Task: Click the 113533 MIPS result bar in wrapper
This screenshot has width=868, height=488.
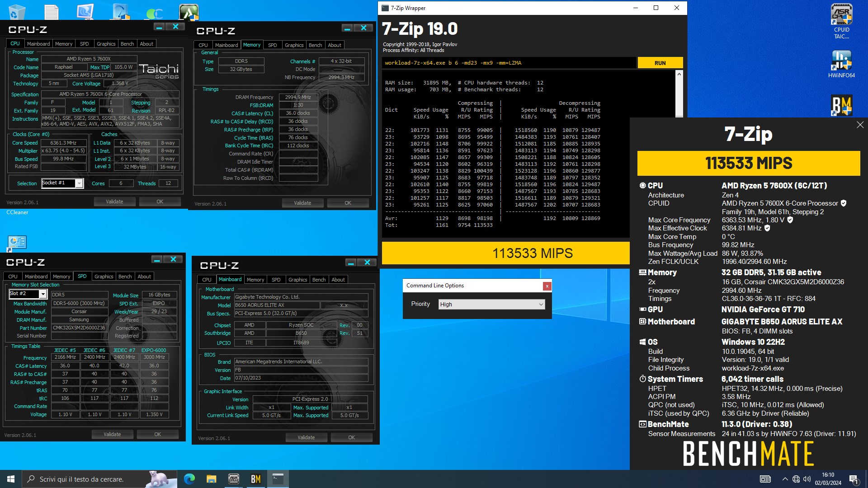Action: [505, 253]
